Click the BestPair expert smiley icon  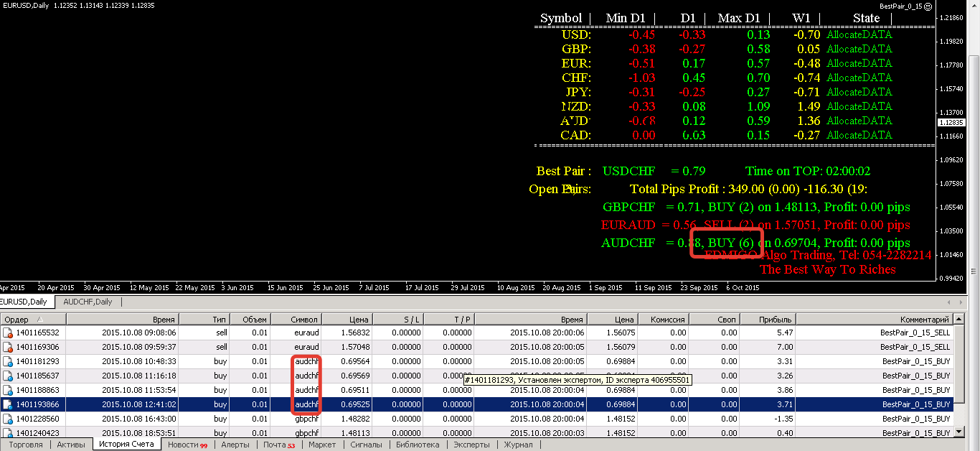coord(928,6)
